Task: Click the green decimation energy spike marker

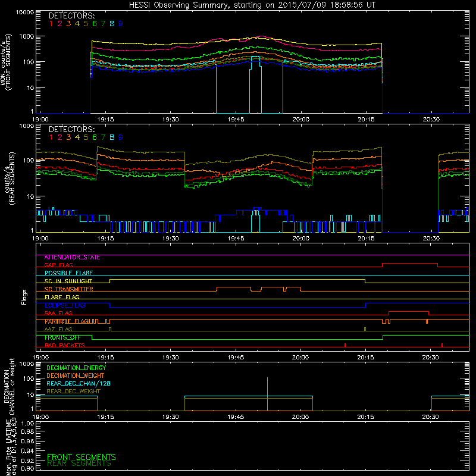Action: [267, 392]
